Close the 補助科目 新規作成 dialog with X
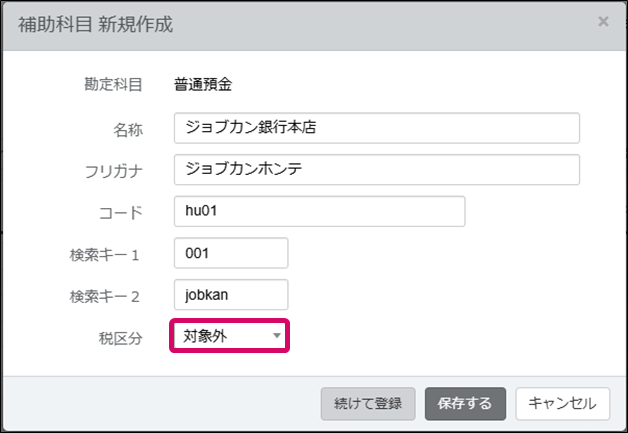Image resolution: width=628 pixels, height=433 pixels. (x=603, y=21)
